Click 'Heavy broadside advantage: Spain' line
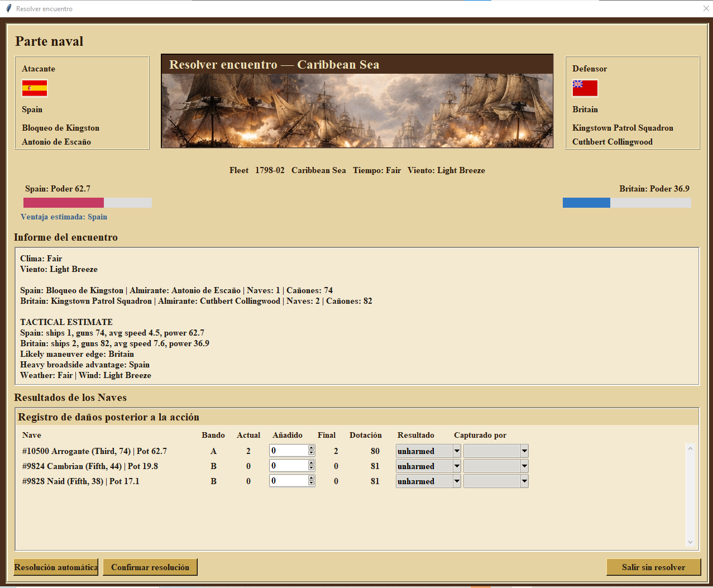713x588 pixels. (x=85, y=365)
